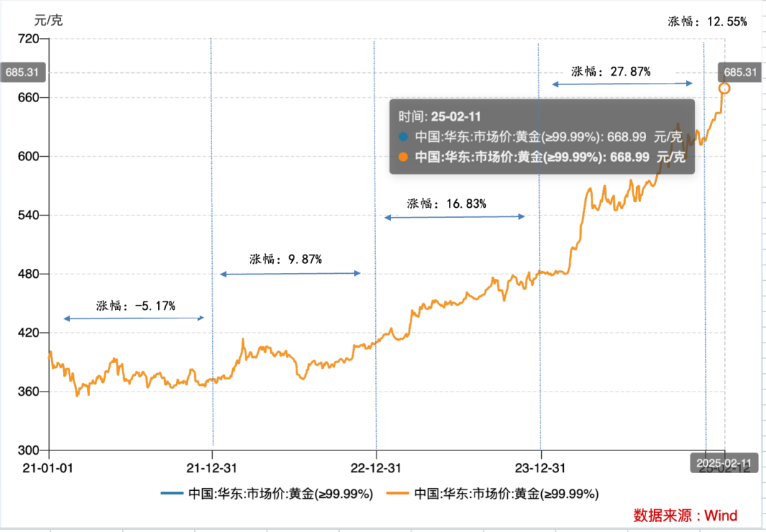Click the 涨幅: 16.83% annotation

447,204
